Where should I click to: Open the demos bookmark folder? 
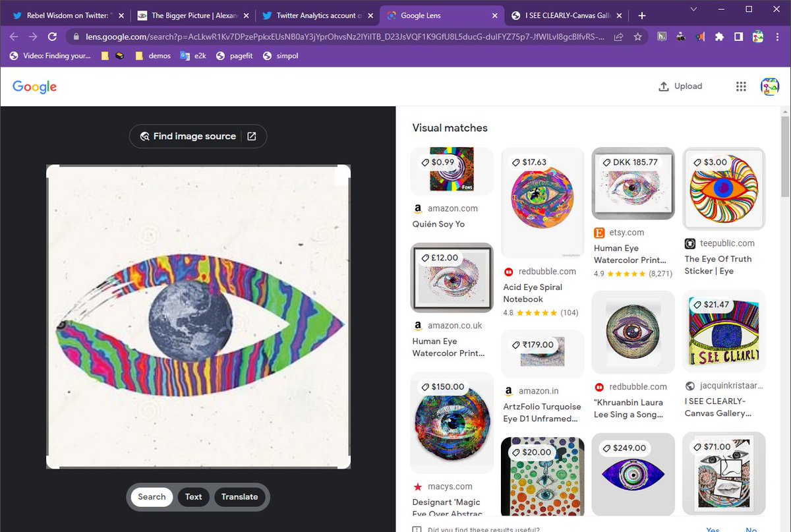click(x=153, y=56)
